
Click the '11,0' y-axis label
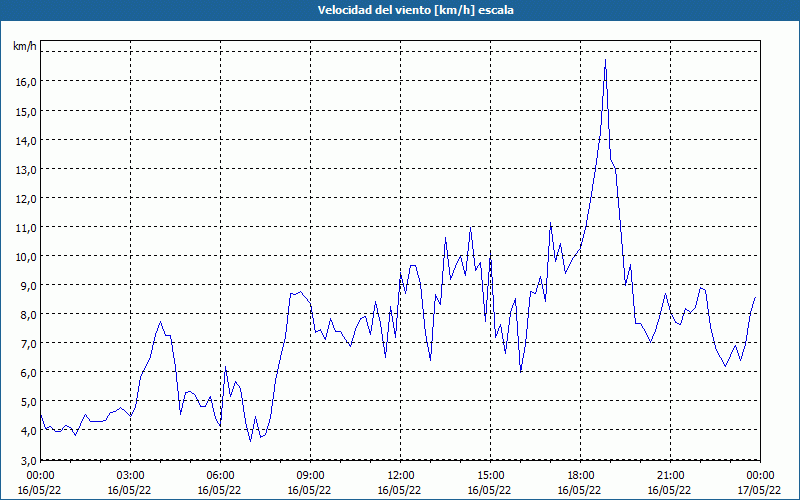26,228
